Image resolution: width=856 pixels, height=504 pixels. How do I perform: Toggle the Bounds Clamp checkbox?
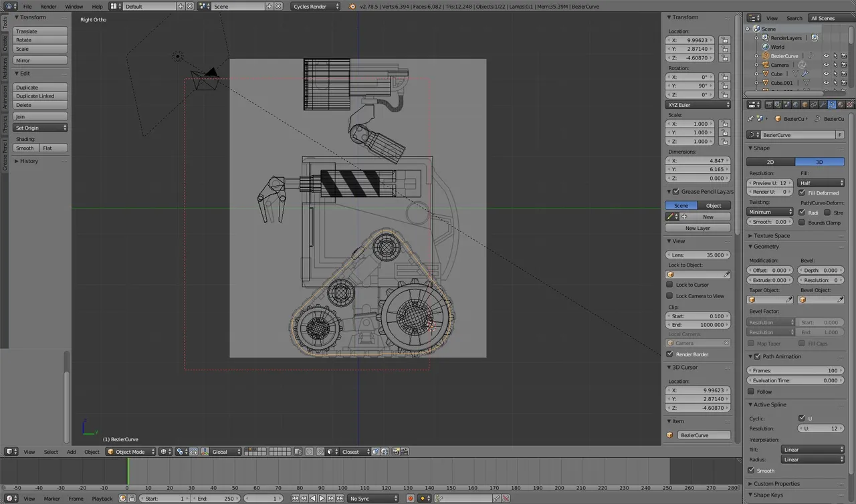pos(802,223)
